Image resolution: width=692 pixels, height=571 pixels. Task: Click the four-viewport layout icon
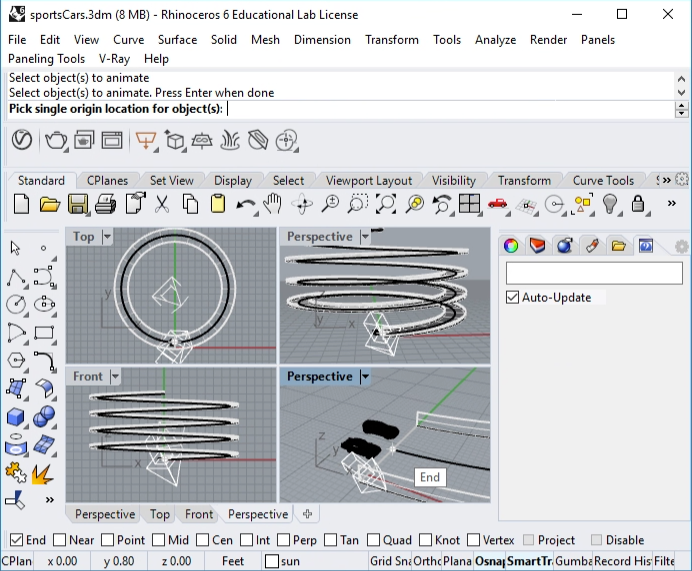coord(469,204)
